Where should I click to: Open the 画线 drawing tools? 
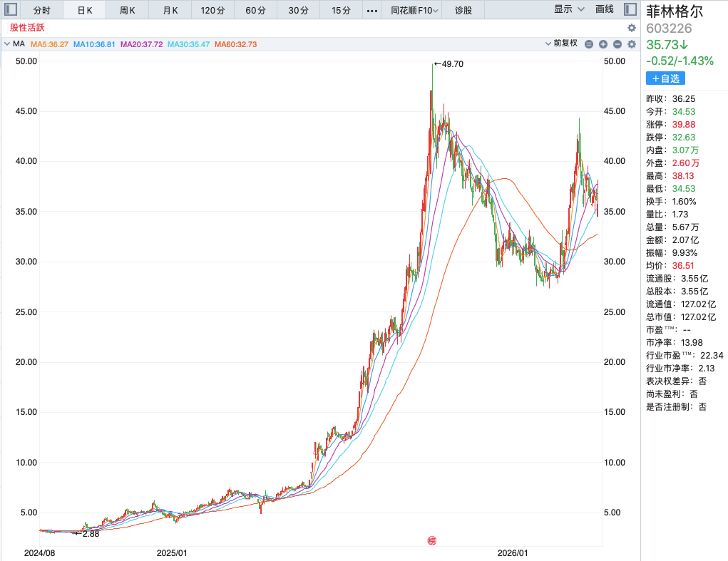tap(604, 9)
